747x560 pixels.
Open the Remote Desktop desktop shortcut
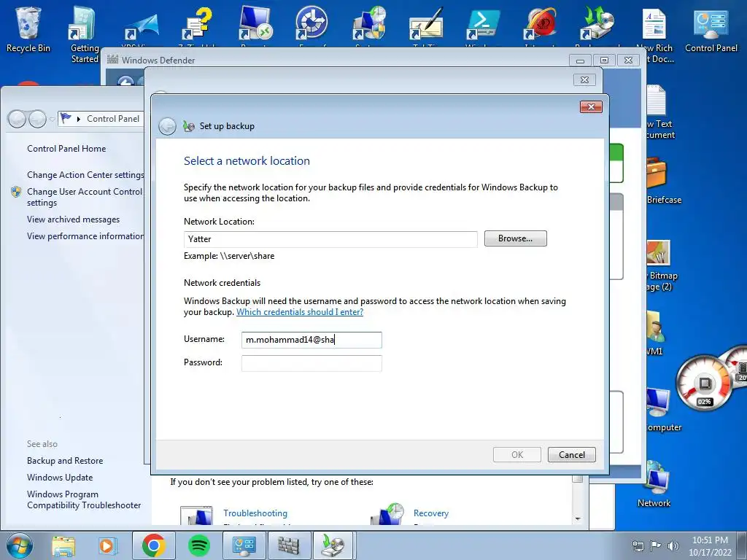(255, 24)
